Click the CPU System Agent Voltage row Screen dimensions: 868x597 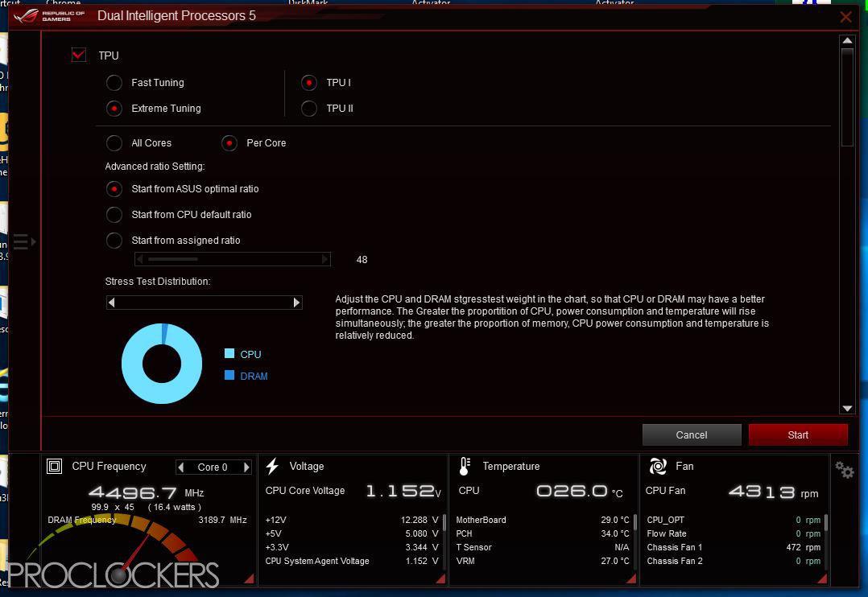[352, 561]
